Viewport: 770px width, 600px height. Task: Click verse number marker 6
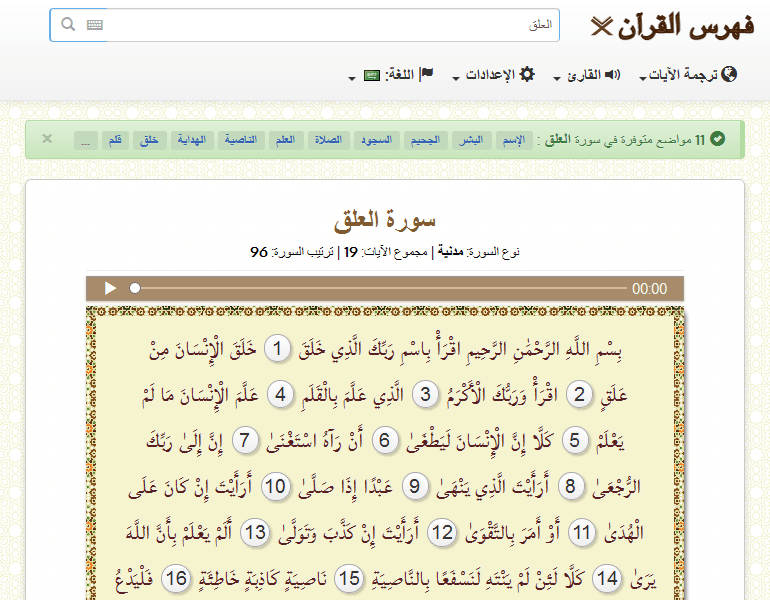point(385,440)
